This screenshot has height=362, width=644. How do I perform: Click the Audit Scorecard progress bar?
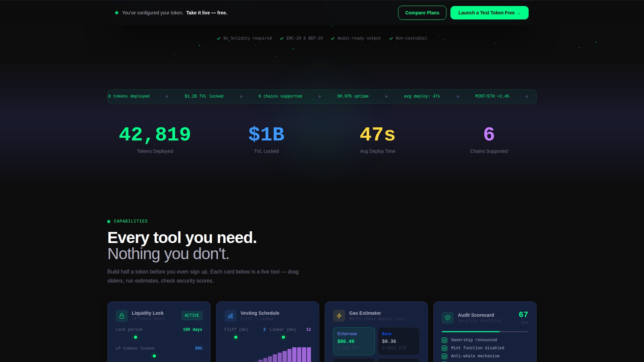tap(485, 331)
